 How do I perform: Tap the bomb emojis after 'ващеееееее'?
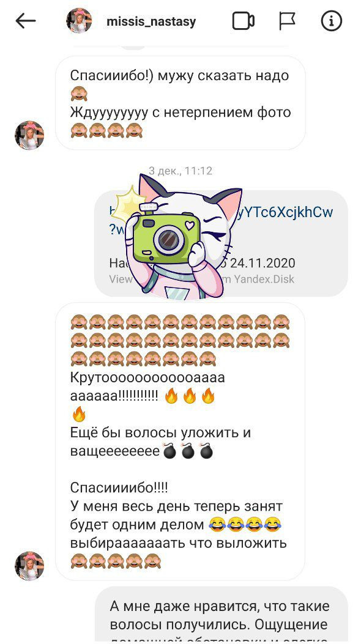188,451
